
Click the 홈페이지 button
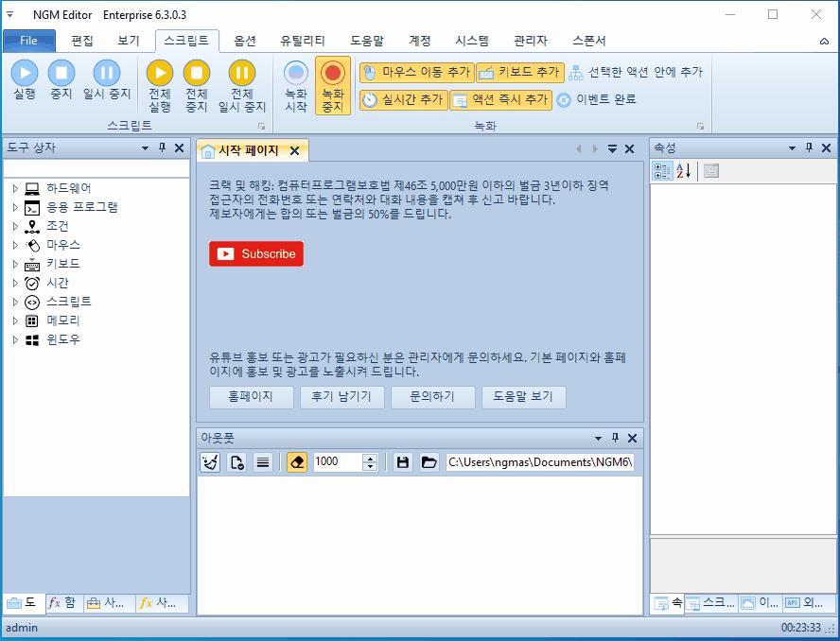pyautogui.click(x=252, y=397)
